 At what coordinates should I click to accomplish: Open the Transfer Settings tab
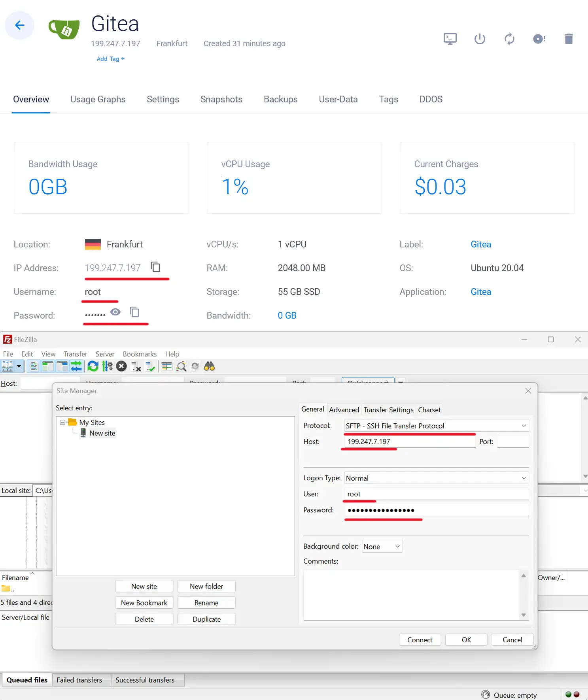tap(389, 409)
